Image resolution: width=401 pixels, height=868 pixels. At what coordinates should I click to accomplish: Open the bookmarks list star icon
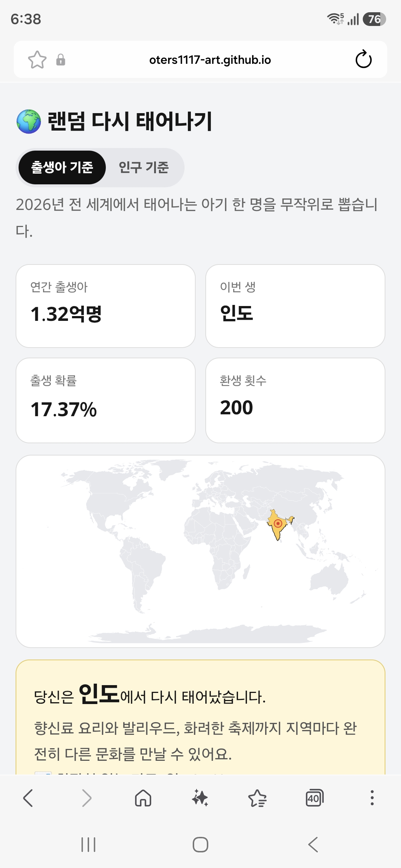click(x=257, y=798)
